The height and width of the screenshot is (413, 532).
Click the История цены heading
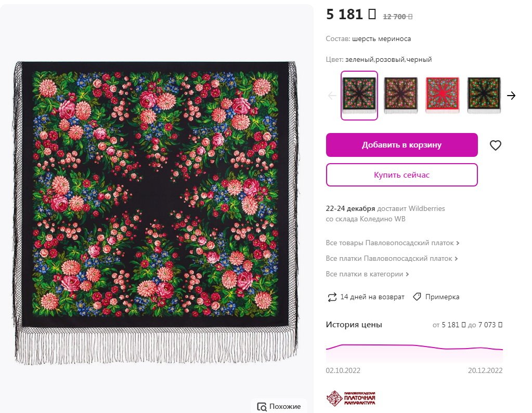(354, 325)
